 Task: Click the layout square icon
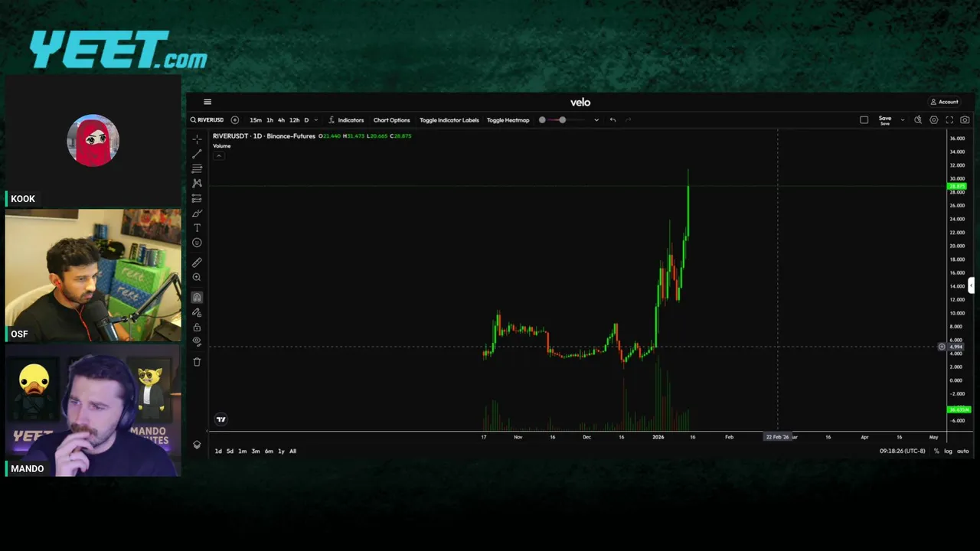(x=864, y=120)
